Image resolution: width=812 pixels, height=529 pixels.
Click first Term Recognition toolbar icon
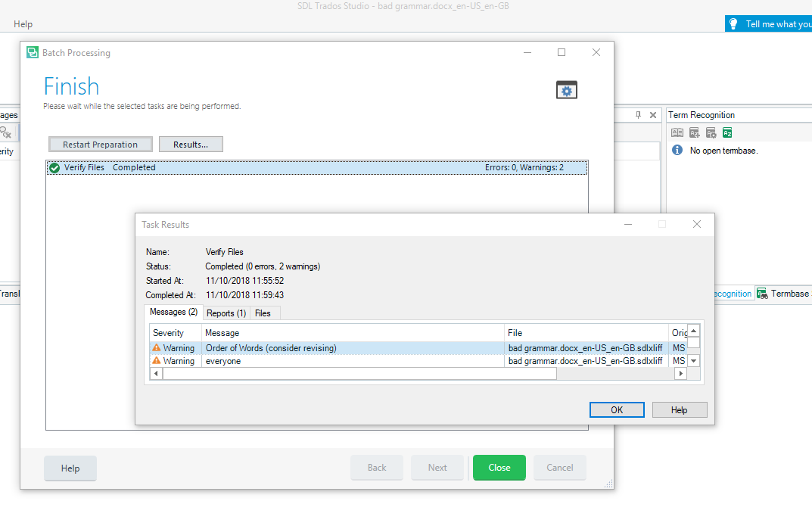pos(677,132)
